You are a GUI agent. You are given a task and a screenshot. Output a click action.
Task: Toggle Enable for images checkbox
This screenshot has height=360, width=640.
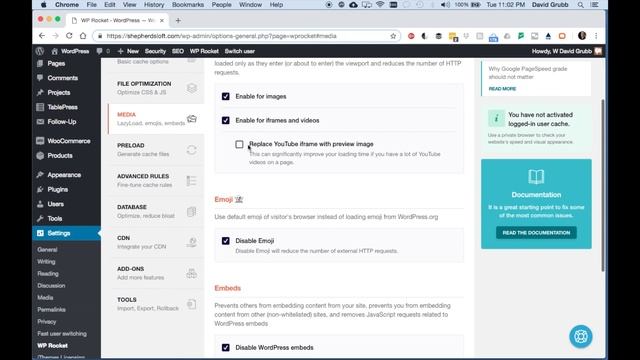226,96
